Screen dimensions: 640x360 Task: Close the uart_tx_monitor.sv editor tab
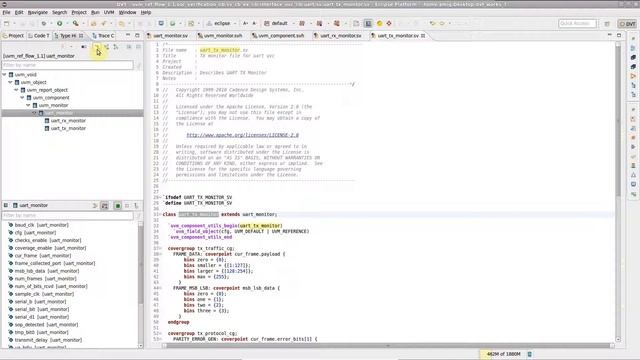click(x=423, y=36)
